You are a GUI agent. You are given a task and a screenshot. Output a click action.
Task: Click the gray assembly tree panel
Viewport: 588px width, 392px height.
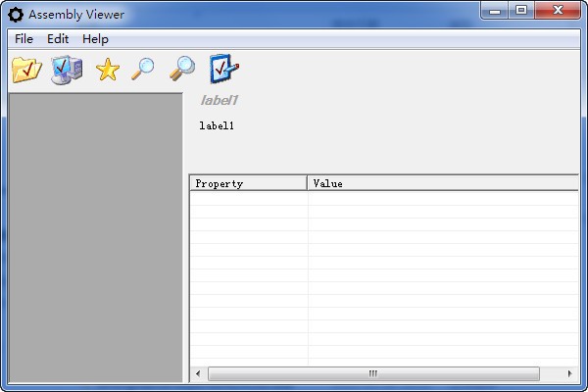[x=95, y=237]
